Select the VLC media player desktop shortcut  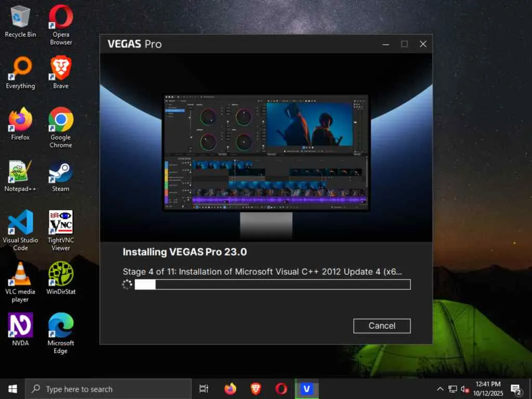click(x=20, y=282)
